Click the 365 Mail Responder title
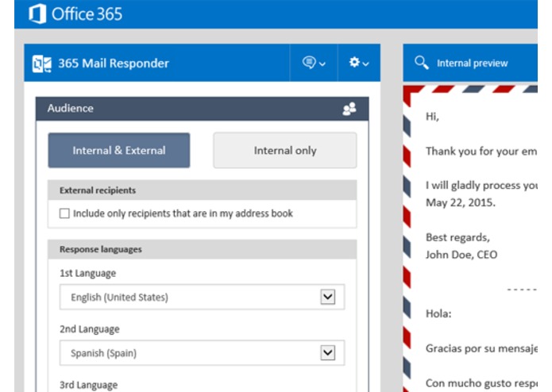This screenshot has height=392, width=552. coord(114,63)
